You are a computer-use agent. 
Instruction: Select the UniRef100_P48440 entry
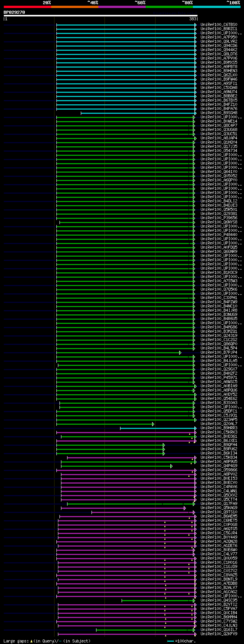click(219, 235)
